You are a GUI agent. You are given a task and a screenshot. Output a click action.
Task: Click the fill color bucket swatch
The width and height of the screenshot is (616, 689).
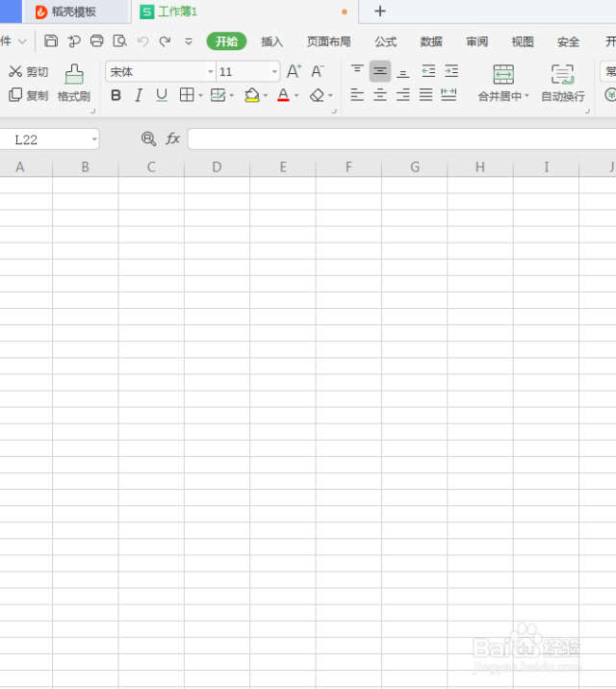click(x=251, y=95)
